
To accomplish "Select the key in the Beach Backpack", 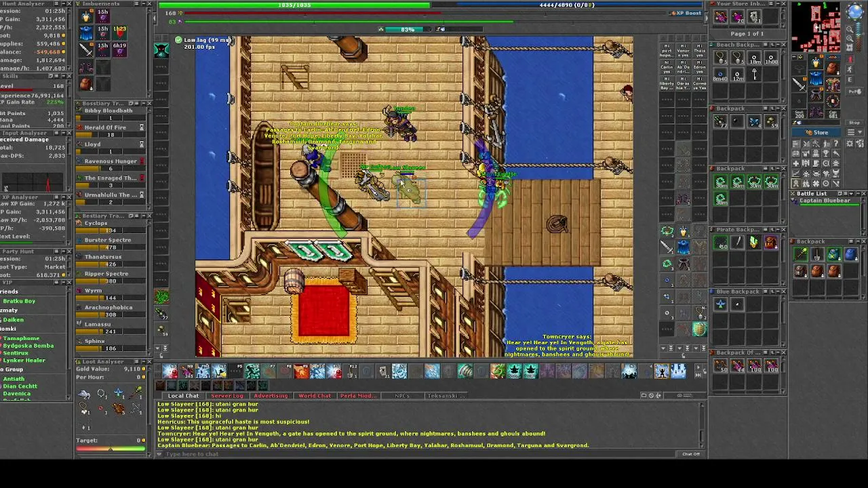I will coord(755,75).
